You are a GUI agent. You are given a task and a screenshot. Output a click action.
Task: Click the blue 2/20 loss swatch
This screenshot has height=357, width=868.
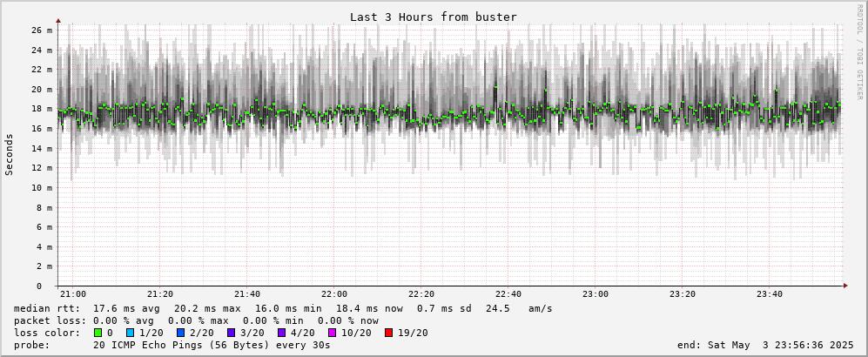pyautogui.click(x=180, y=333)
